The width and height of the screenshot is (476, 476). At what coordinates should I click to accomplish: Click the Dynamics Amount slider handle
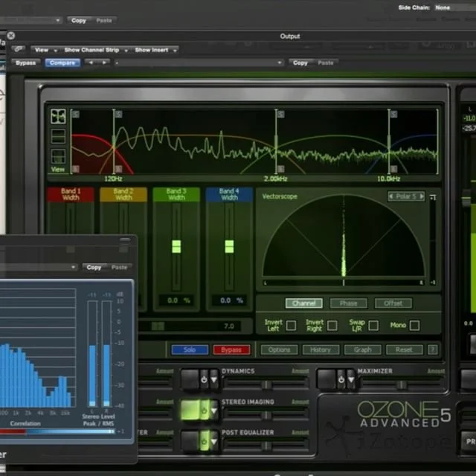click(x=266, y=385)
